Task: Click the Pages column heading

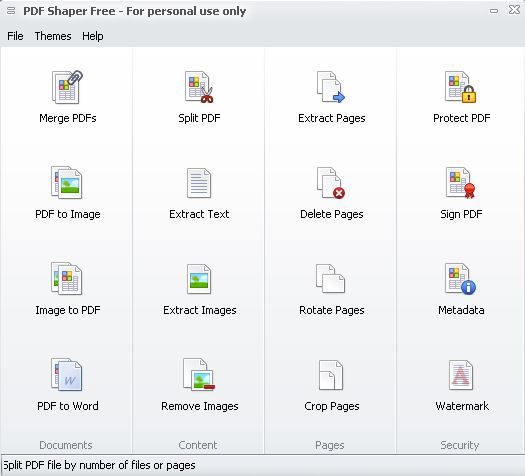Action: [x=329, y=446]
